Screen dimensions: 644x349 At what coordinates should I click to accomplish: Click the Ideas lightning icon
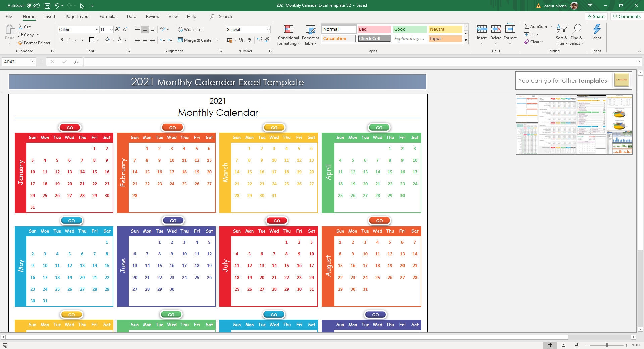597,29
